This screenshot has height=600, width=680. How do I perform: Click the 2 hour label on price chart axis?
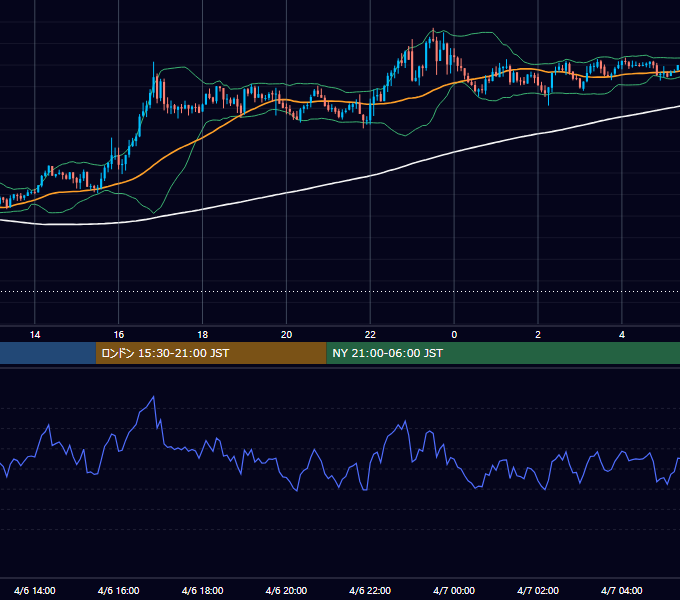(x=538, y=335)
